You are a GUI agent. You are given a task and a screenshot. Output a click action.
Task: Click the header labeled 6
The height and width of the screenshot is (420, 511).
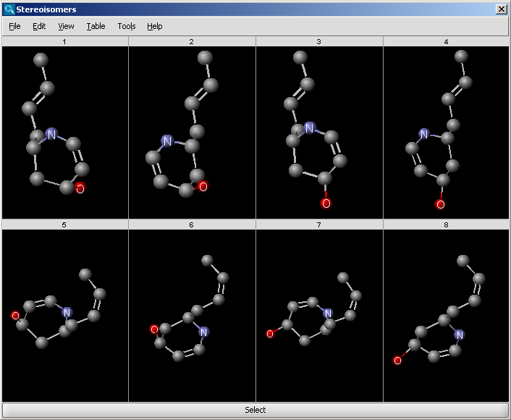pyautogui.click(x=192, y=225)
